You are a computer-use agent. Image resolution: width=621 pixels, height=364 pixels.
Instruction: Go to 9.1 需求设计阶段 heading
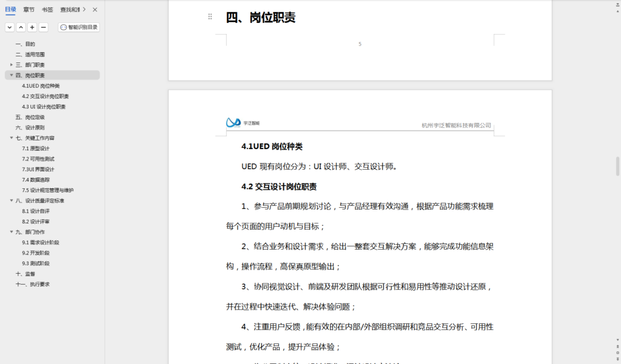click(x=41, y=242)
